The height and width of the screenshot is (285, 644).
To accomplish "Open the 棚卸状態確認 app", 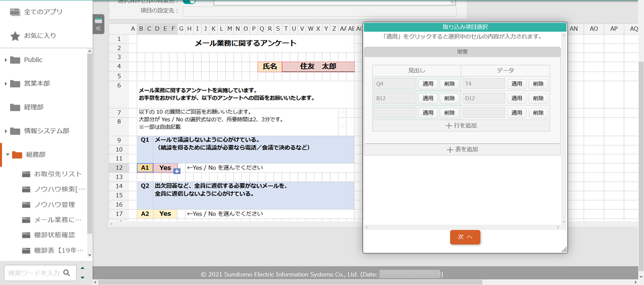I will (54, 235).
